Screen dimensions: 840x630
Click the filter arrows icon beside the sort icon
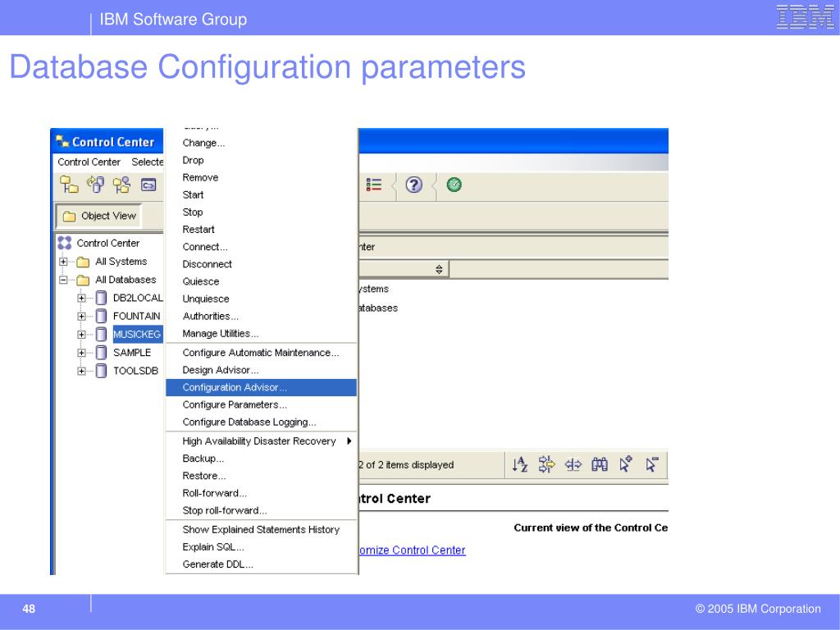tap(546, 464)
